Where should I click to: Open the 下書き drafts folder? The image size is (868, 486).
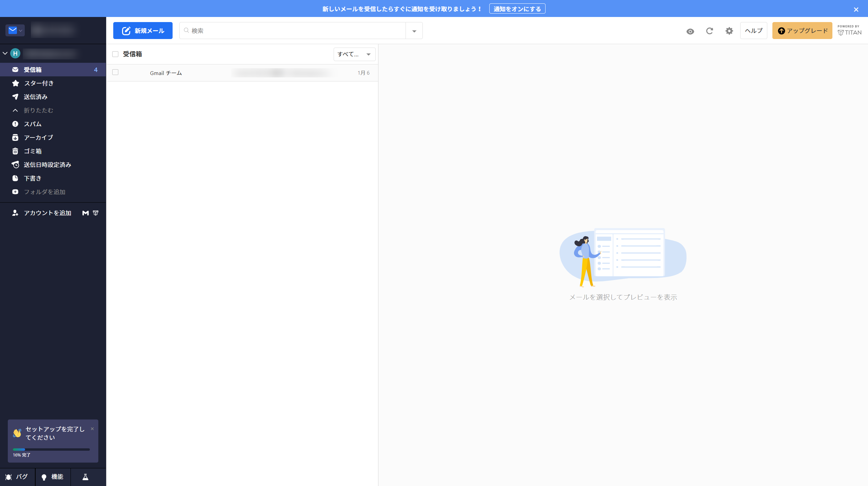33,178
